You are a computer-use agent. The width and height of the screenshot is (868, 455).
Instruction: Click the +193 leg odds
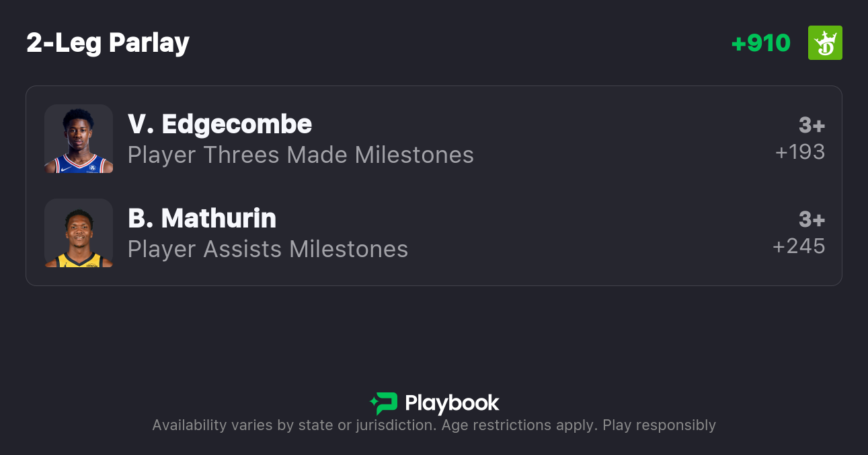coord(800,152)
